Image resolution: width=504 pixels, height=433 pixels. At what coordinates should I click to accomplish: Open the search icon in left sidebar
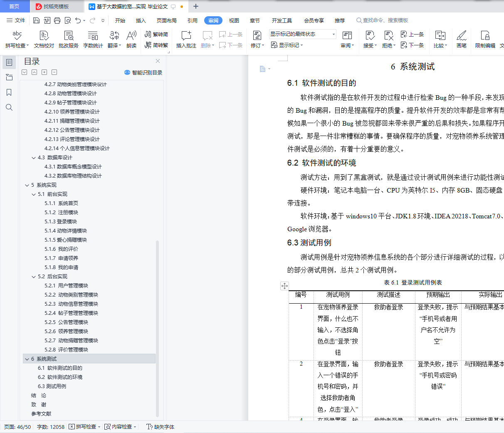pyautogui.click(x=9, y=107)
